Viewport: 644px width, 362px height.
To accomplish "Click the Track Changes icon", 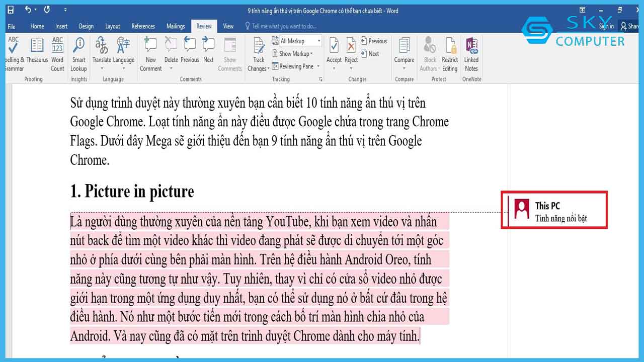I will 259,46.
